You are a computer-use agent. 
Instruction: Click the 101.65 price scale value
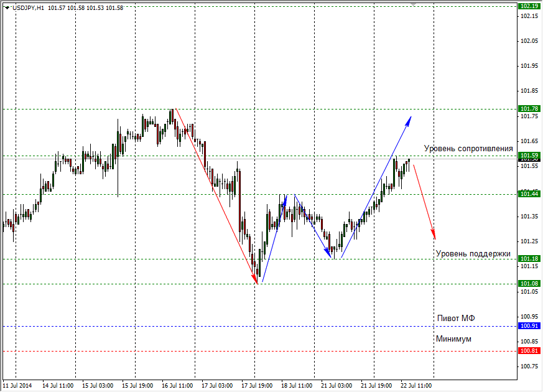click(529, 141)
